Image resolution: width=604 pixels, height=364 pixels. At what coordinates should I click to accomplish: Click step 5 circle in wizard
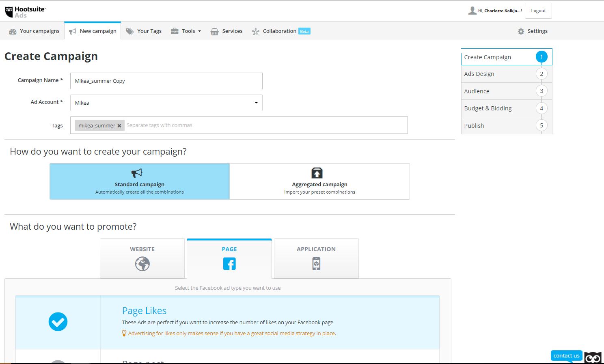click(541, 125)
